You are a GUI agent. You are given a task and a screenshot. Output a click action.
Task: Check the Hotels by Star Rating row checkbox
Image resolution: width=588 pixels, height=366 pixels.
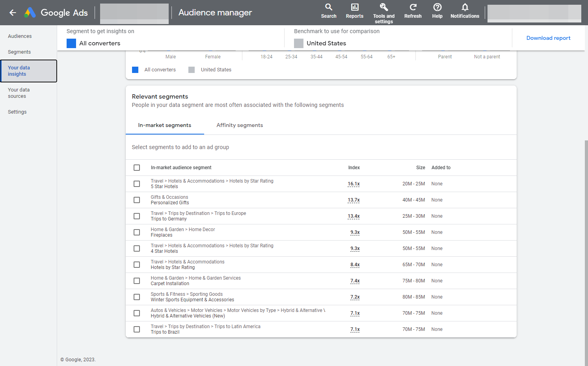pyautogui.click(x=137, y=265)
